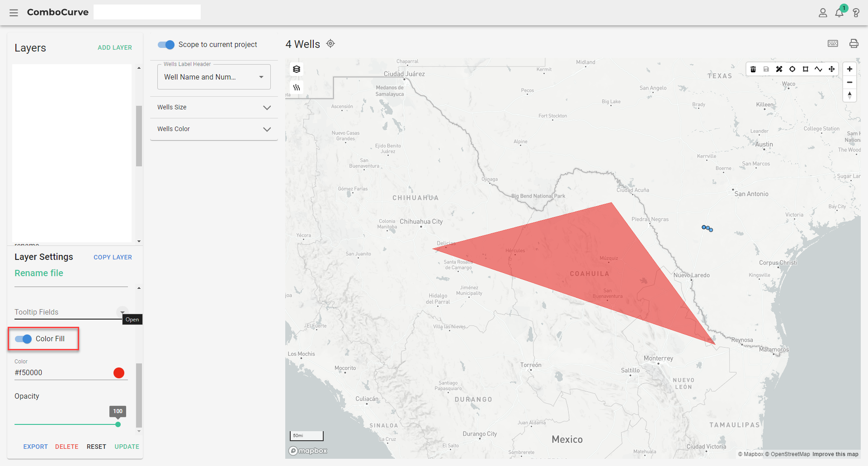The height and width of the screenshot is (466, 868).
Task: Print the map with the printer icon
Action: pos(854,43)
